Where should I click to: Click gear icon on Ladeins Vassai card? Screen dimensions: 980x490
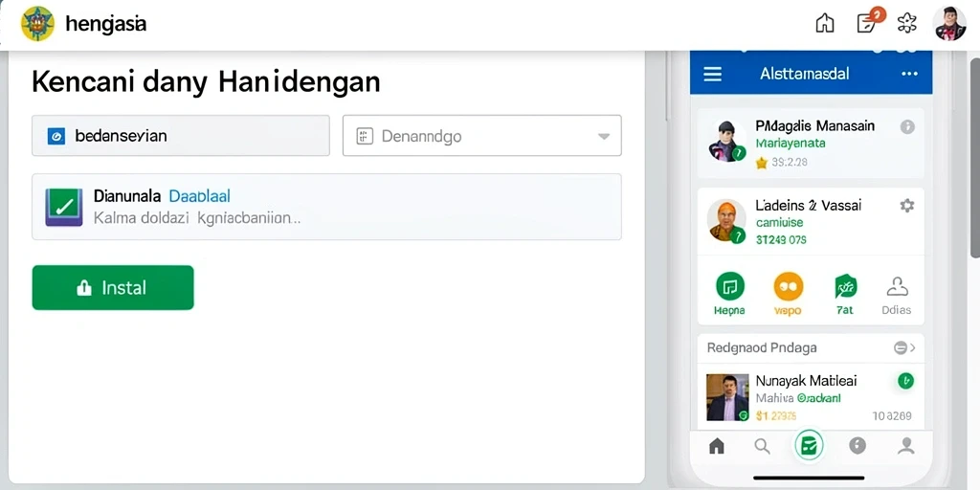point(907,205)
